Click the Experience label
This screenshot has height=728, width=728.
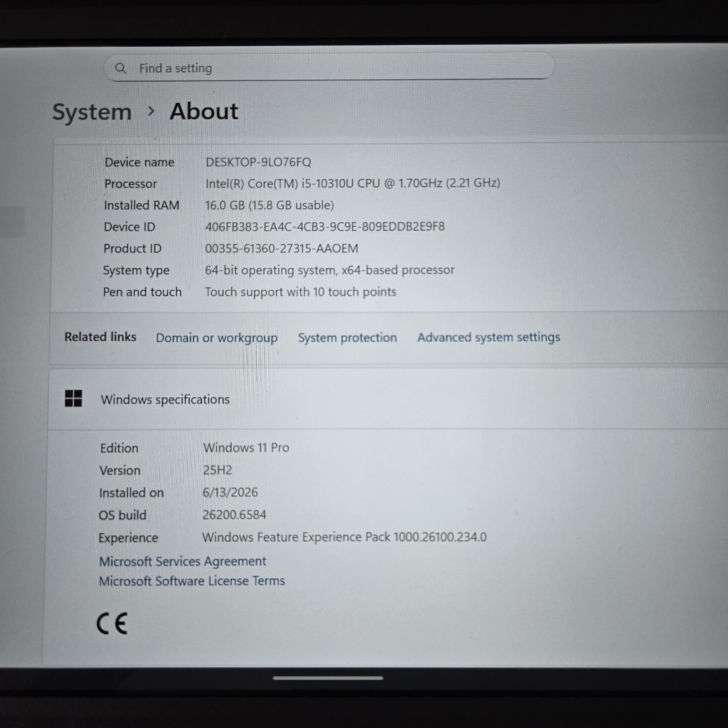128,538
